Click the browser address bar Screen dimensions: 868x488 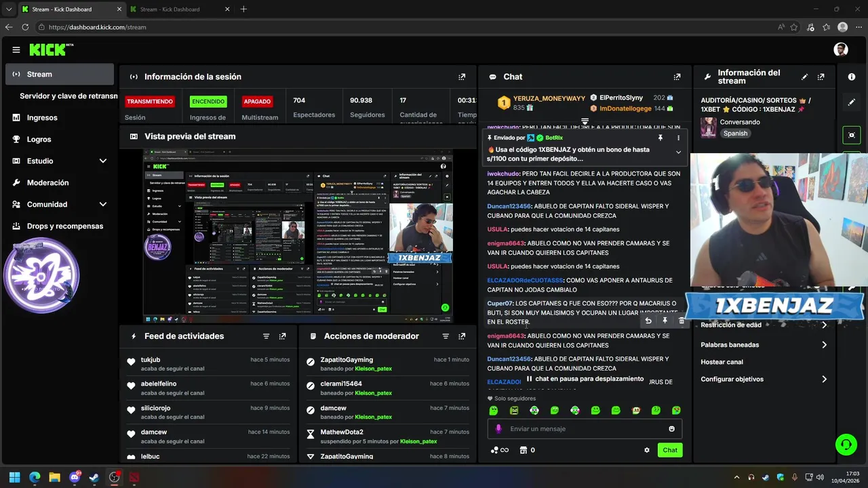pyautogui.click(x=407, y=27)
